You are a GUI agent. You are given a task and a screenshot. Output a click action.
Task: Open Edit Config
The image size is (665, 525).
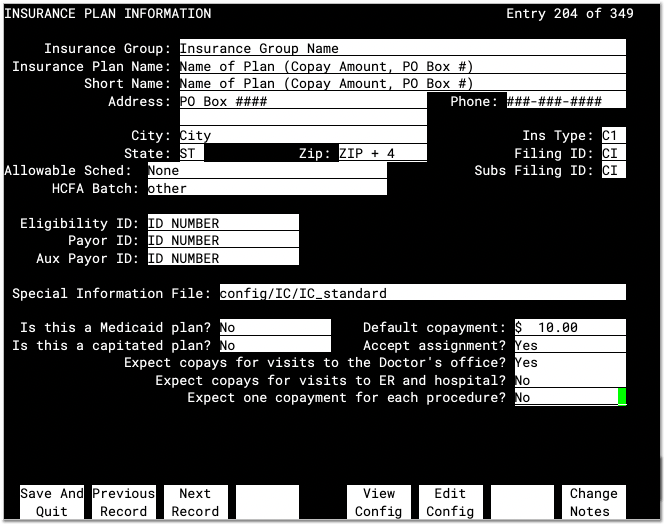coord(450,502)
